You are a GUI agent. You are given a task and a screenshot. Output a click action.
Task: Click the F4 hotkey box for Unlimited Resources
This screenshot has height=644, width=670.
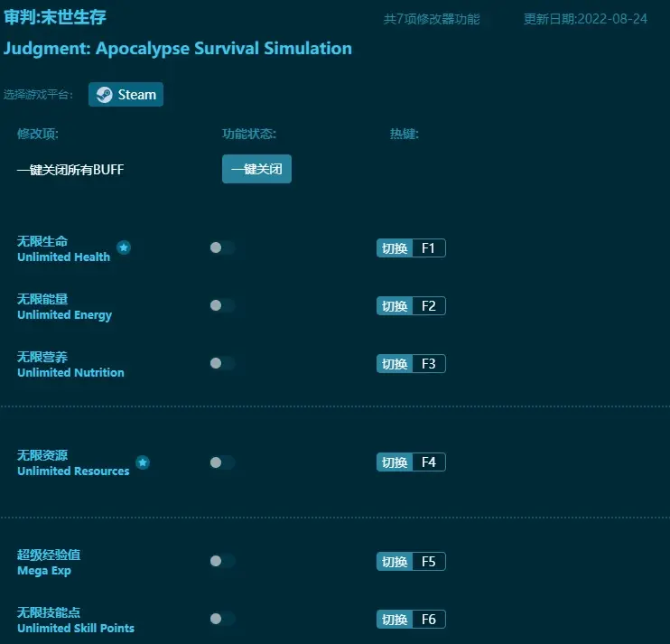tap(428, 462)
